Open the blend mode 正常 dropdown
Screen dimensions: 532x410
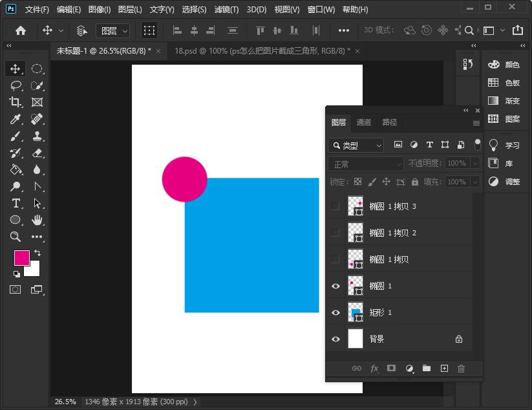click(x=366, y=164)
